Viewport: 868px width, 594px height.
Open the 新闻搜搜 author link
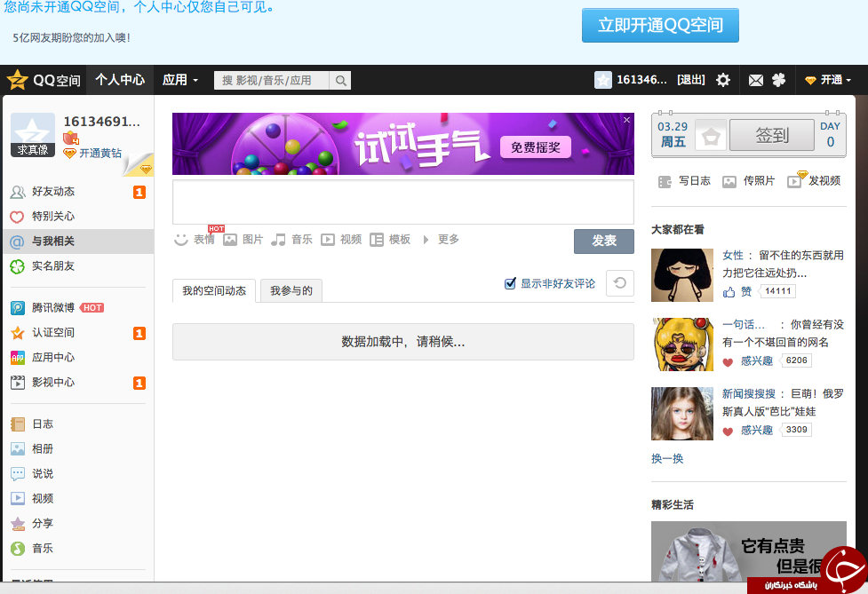click(748, 394)
